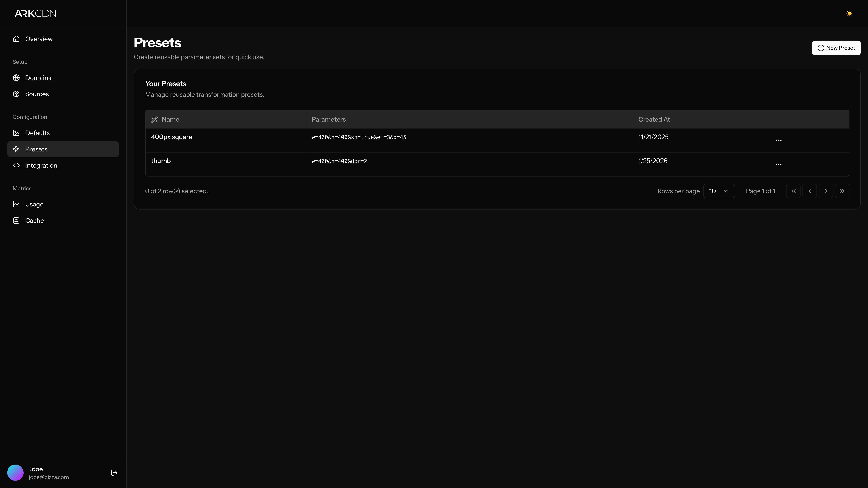The width and height of the screenshot is (868, 488).
Task: Click Page 1 of 1 text
Action: (x=761, y=191)
